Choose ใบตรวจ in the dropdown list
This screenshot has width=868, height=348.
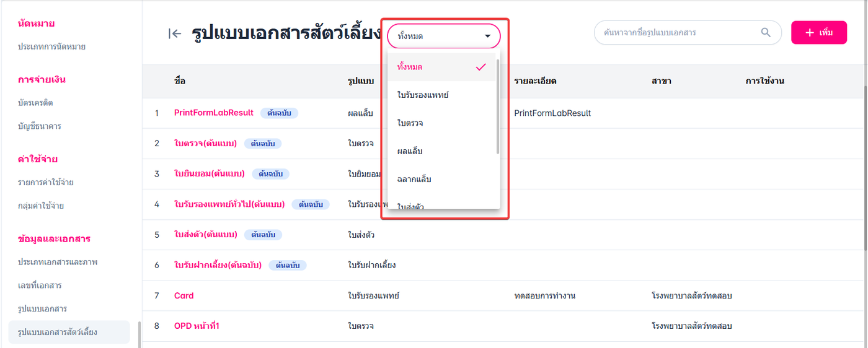410,123
